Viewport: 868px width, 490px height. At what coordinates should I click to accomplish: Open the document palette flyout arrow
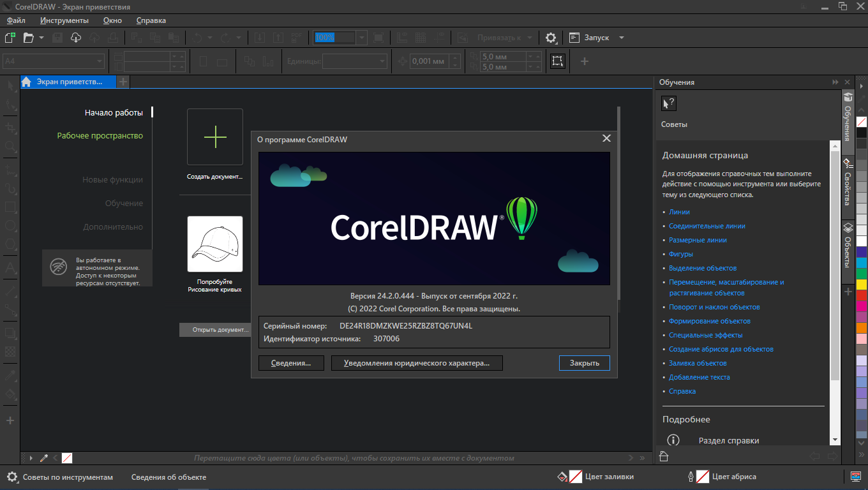click(x=31, y=458)
